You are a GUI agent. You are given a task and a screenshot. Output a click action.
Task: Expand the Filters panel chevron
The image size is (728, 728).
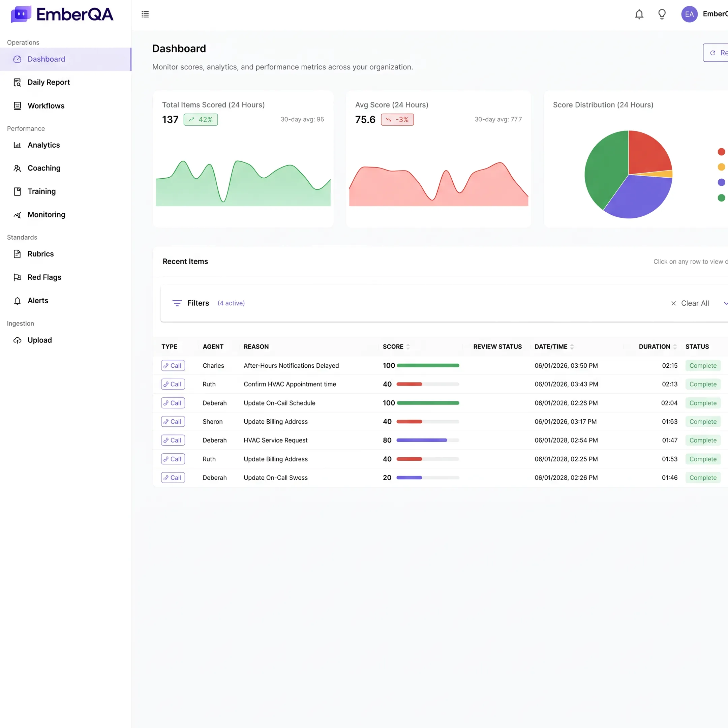tap(725, 303)
